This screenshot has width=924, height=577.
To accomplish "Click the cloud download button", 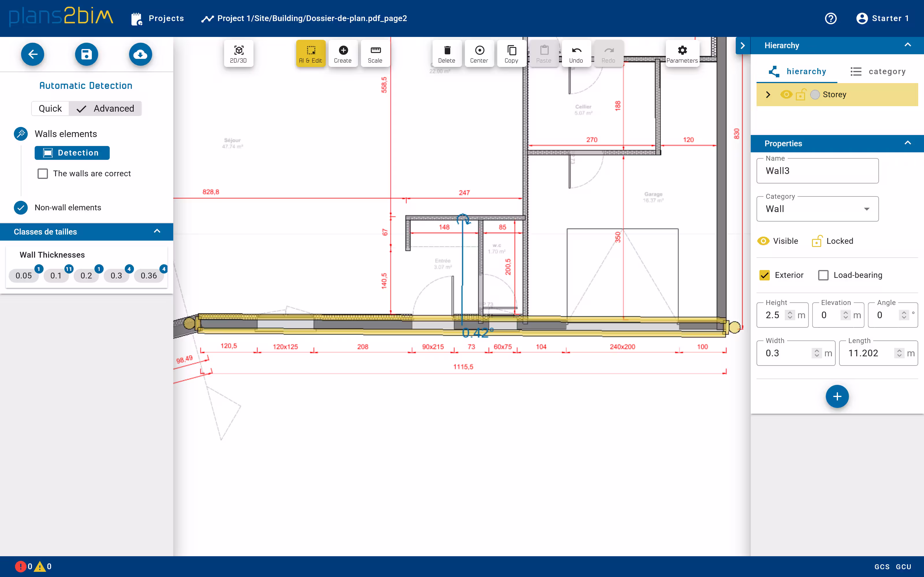I will (x=141, y=54).
